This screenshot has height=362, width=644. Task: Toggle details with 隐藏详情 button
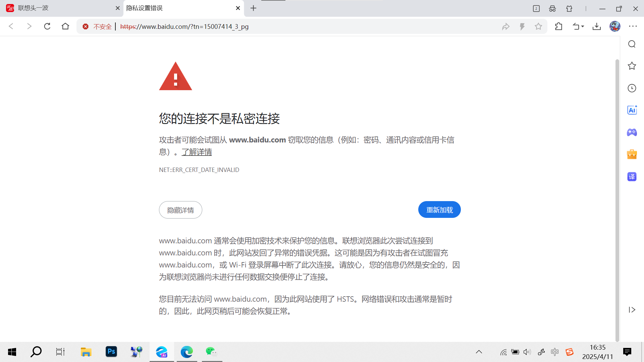click(180, 210)
